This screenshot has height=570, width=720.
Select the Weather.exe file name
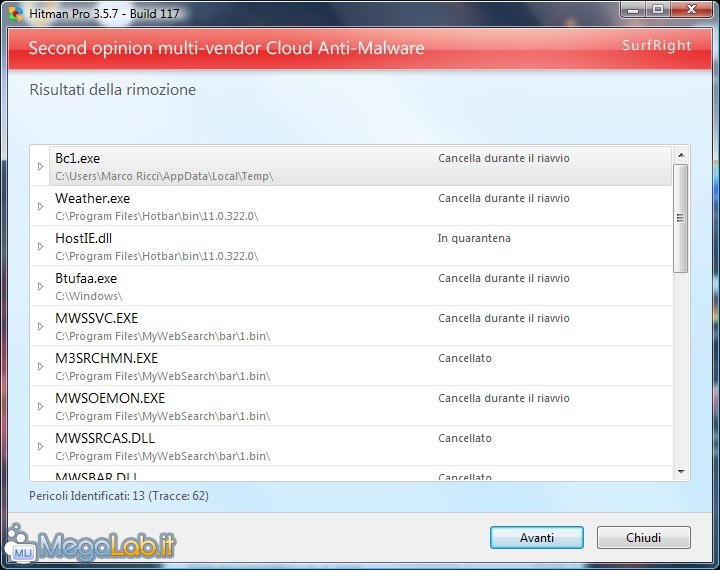tap(92, 198)
